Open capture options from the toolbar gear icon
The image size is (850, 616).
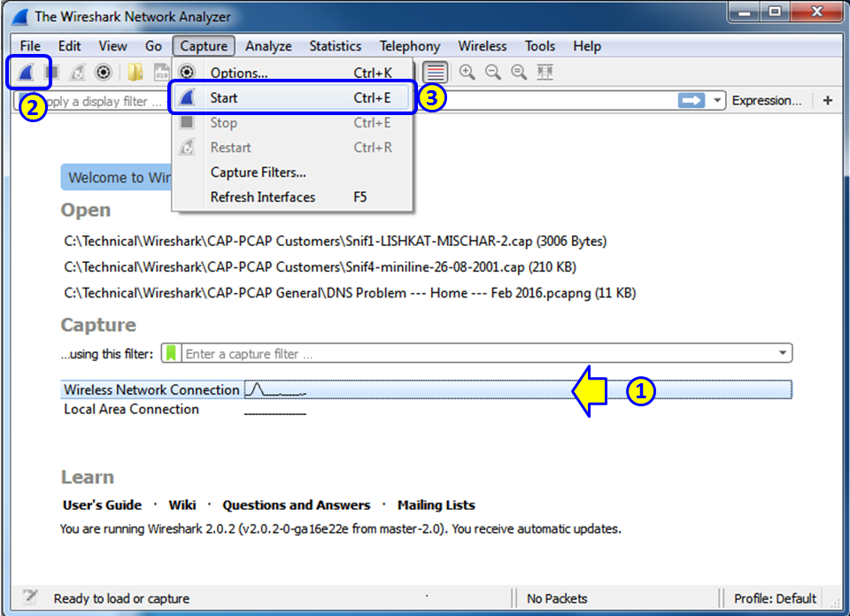[x=103, y=72]
